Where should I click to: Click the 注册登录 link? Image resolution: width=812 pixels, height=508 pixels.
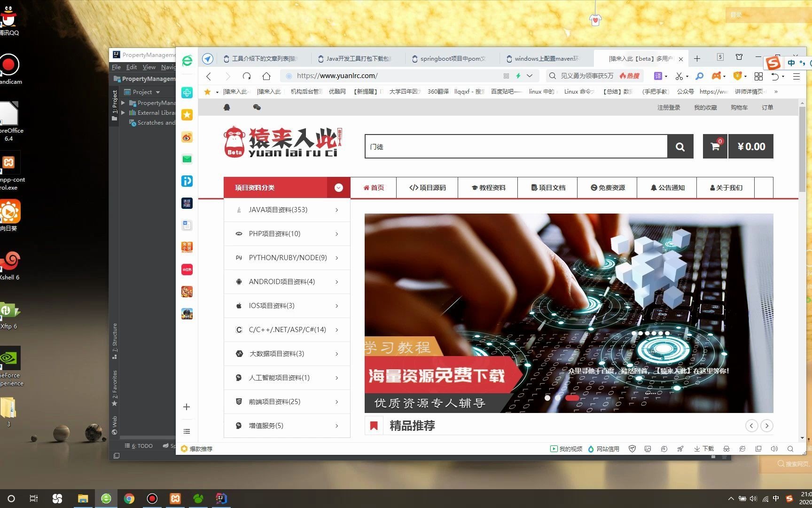point(669,107)
